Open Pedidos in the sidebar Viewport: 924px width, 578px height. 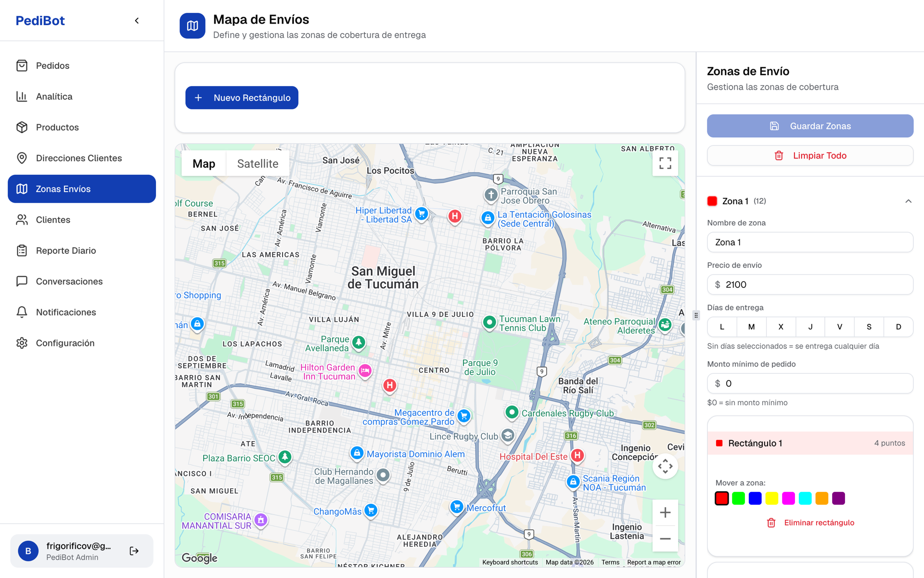click(x=82, y=66)
